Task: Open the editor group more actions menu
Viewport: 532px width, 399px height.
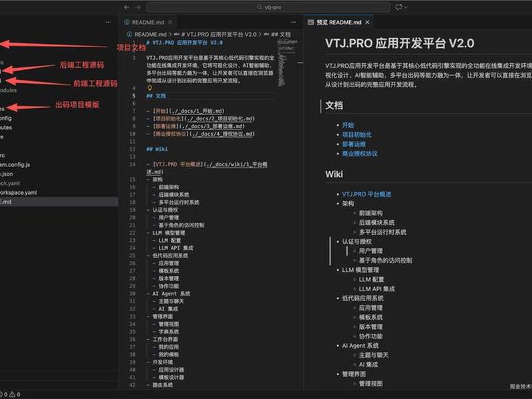Action: (293, 23)
